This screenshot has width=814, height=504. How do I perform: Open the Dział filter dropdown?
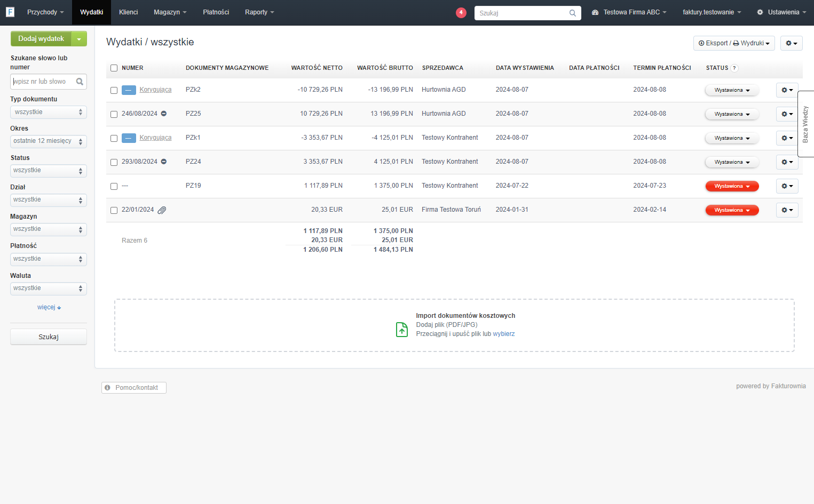(x=49, y=200)
